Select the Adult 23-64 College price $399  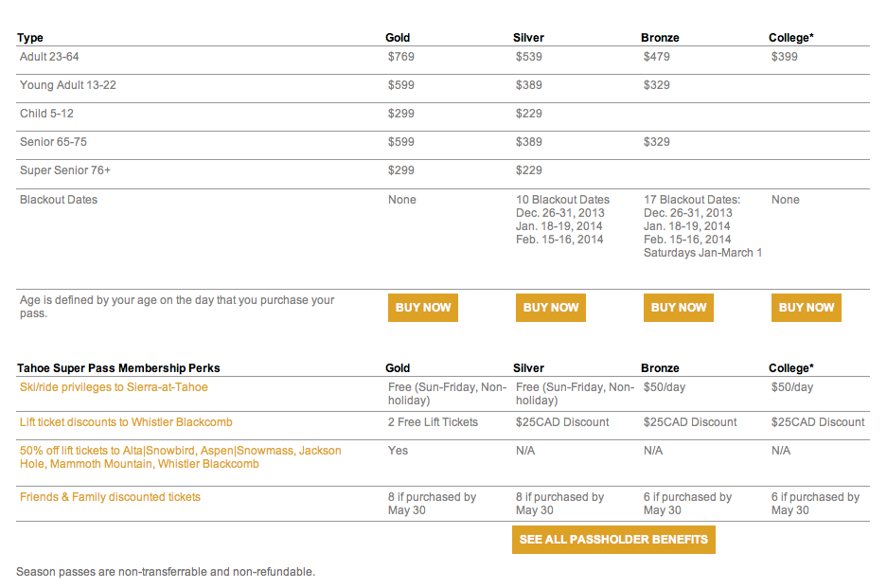pyautogui.click(x=785, y=57)
